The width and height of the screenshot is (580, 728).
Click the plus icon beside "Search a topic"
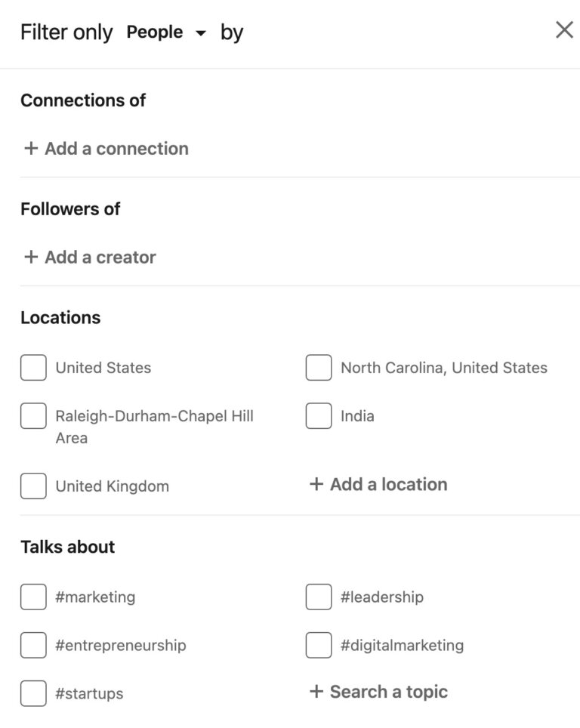click(316, 691)
